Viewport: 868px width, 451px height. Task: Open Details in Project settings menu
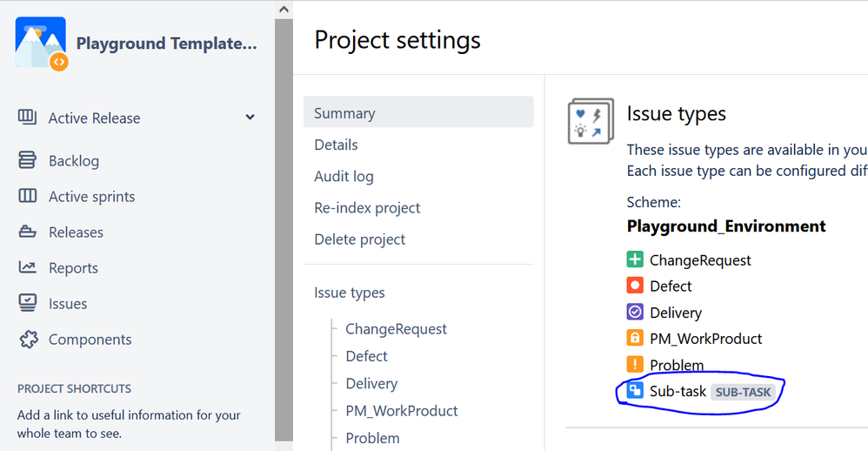[x=336, y=145]
